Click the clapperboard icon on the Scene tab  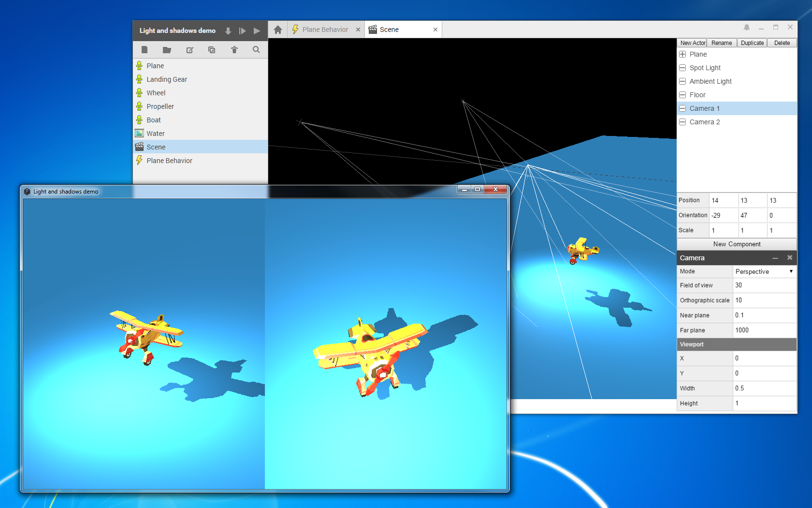373,30
